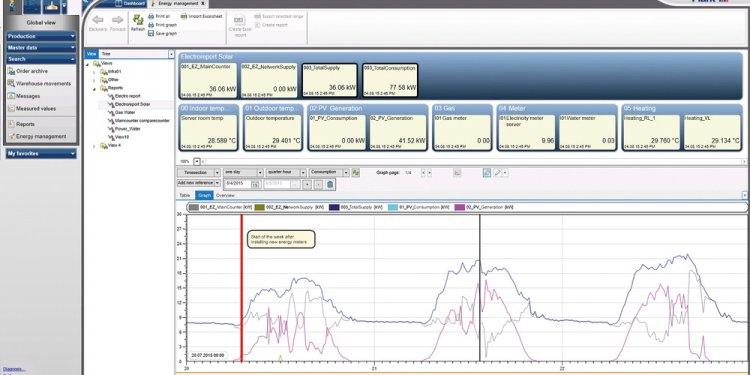Save the graph with Save graph
The height and width of the screenshot is (375, 750).
click(163, 33)
